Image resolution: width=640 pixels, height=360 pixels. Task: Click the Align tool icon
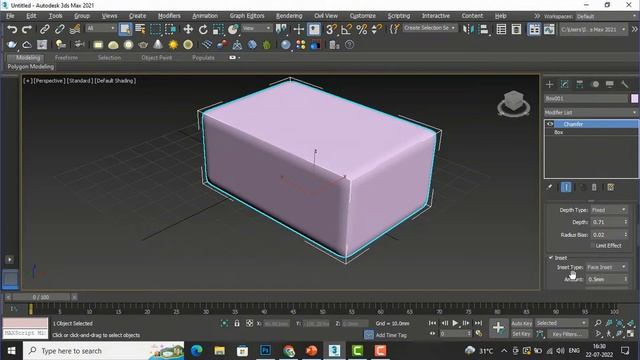pos(484,29)
